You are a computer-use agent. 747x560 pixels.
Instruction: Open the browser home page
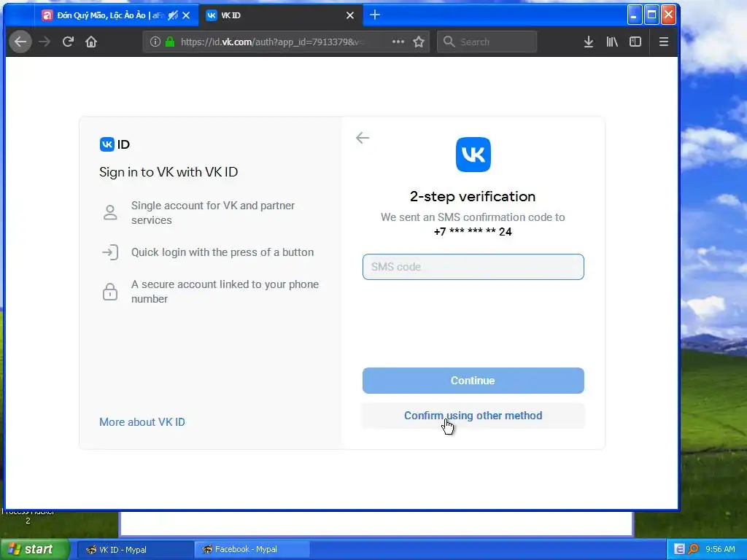click(x=91, y=42)
